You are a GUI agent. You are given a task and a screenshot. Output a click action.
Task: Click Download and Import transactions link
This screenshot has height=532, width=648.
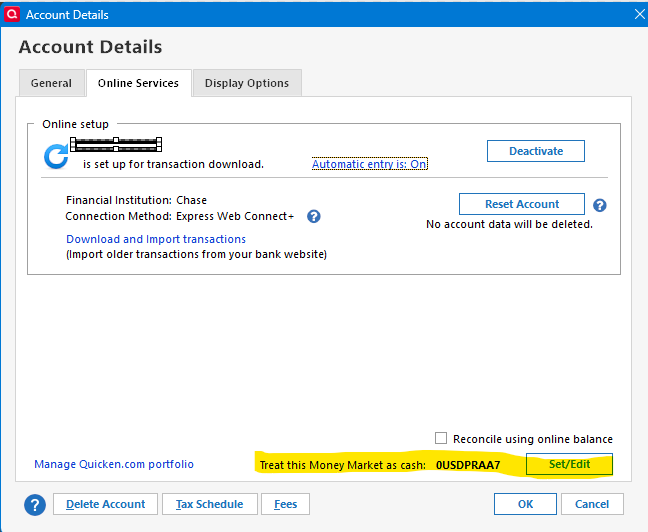coord(156,239)
